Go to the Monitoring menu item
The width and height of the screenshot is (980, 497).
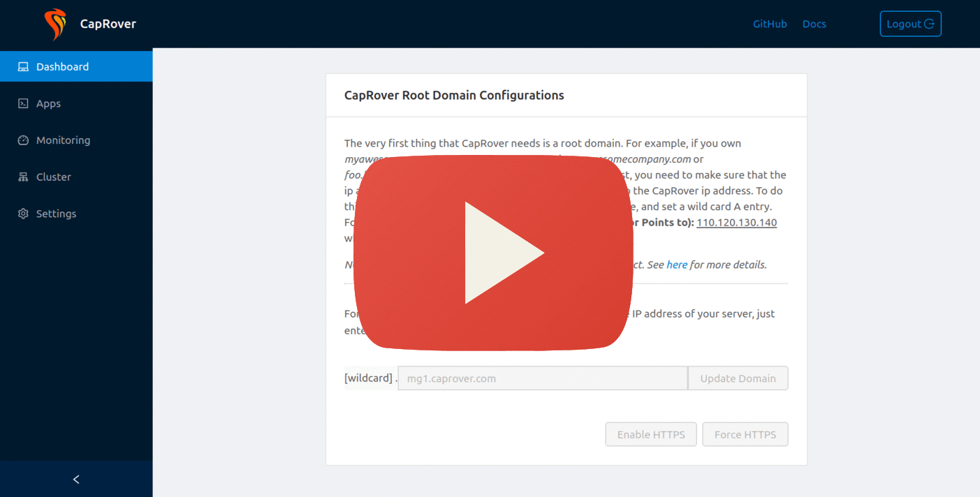(x=63, y=140)
